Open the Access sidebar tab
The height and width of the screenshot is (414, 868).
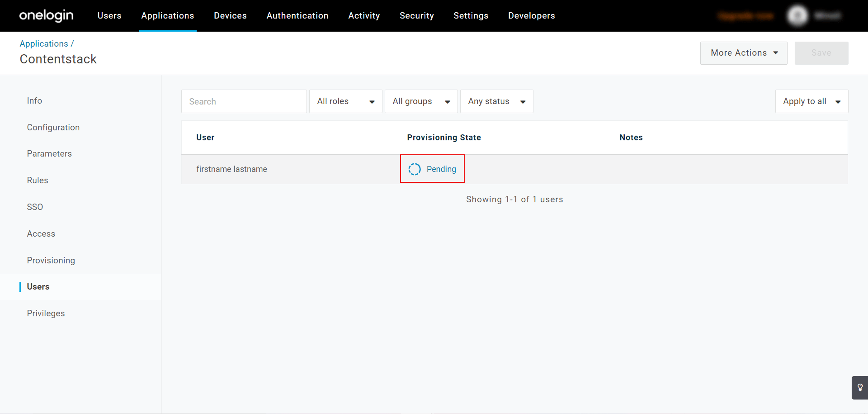coord(41,233)
